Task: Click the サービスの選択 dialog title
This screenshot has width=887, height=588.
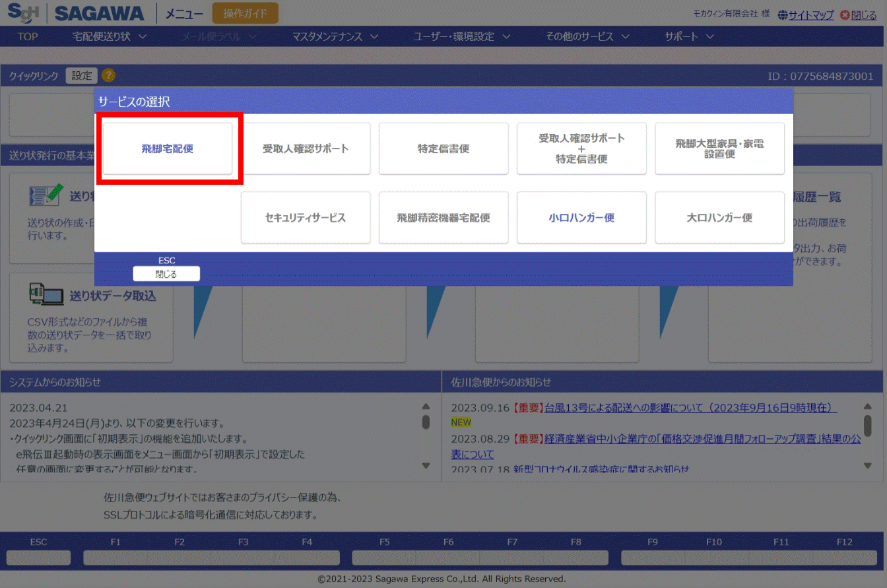Action: point(134,102)
